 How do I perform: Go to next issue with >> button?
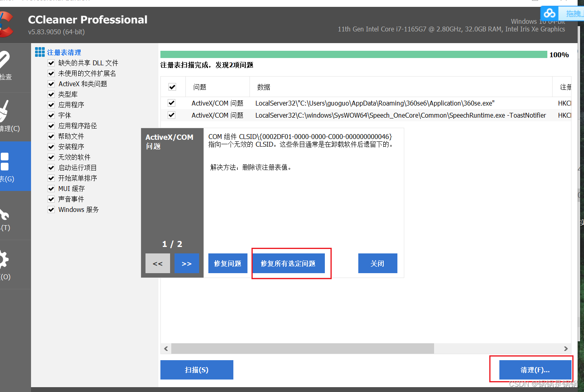point(187,263)
